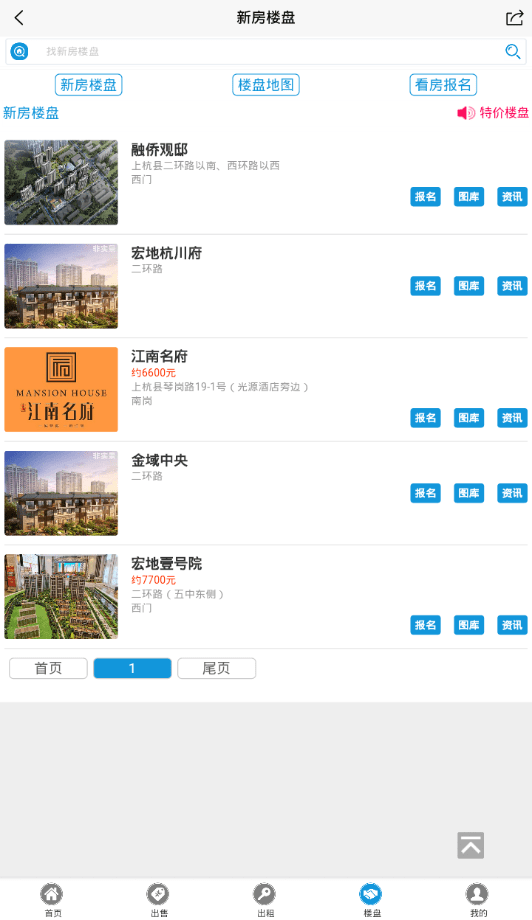The height and width of the screenshot is (920, 532).
Task: Open the 江南名府 listing title
Action: click(x=159, y=356)
